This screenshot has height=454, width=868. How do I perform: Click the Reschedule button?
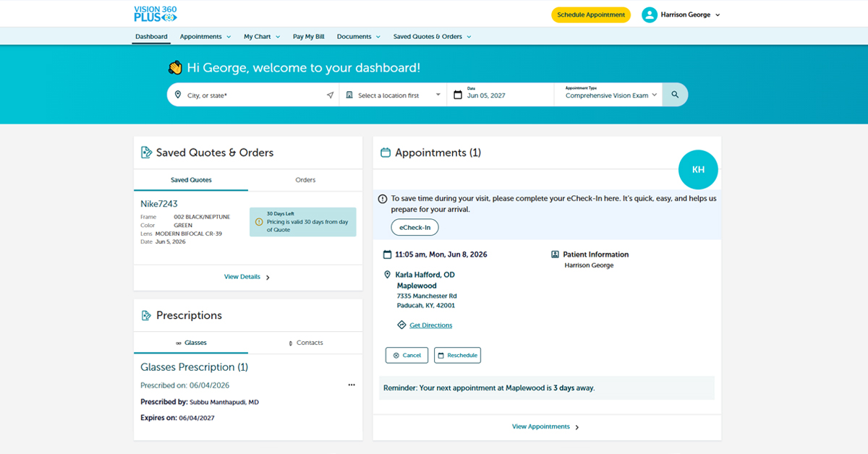457,355
